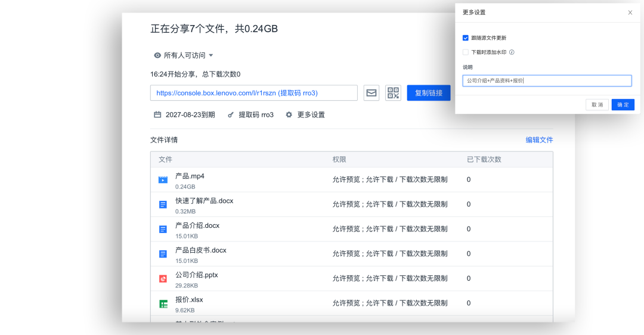644x335 pixels.
Task: Open the QR code share icon
Action: (x=393, y=93)
